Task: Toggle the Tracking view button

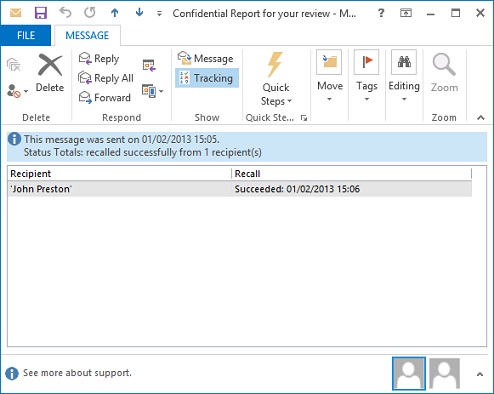Action: (x=207, y=78)
